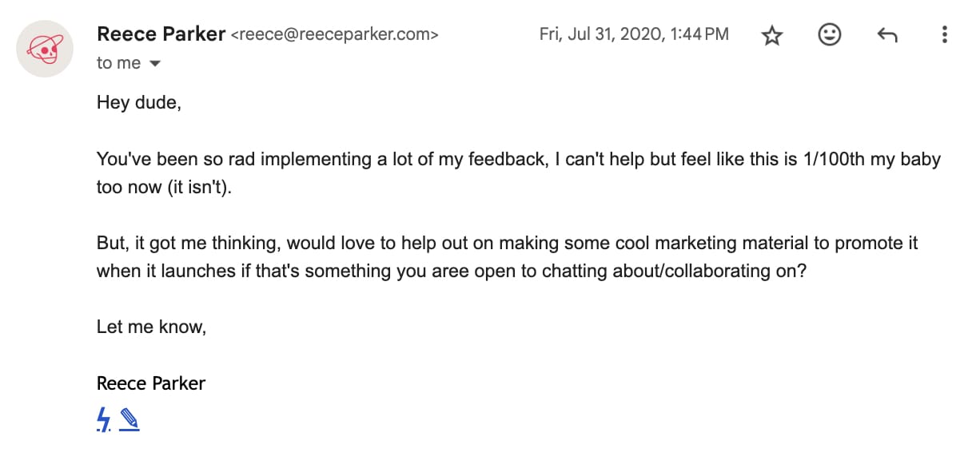Click the sender's skull planet avatar
The height and width of the screenshot is (476, 980).
click(x=46, y=50)
